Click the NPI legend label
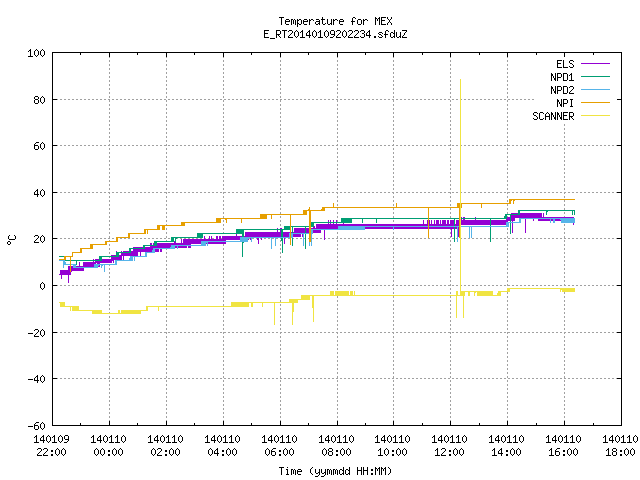 pos(565,103)
